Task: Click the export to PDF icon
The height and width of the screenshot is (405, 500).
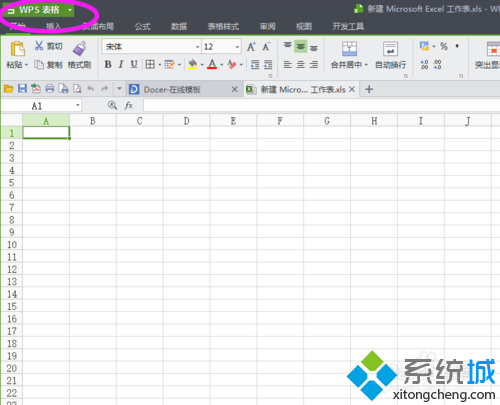Action: (x=36, y=89)
